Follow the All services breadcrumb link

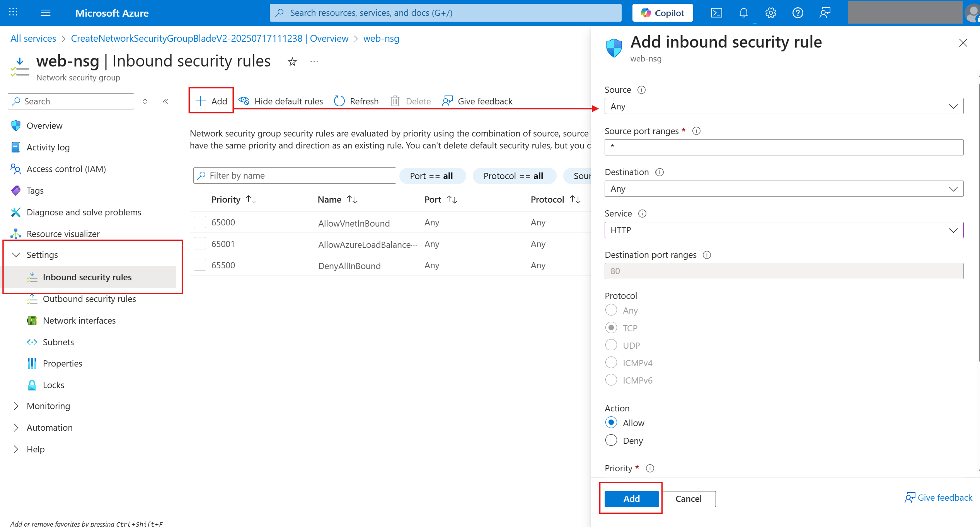[x=33, y=39]
